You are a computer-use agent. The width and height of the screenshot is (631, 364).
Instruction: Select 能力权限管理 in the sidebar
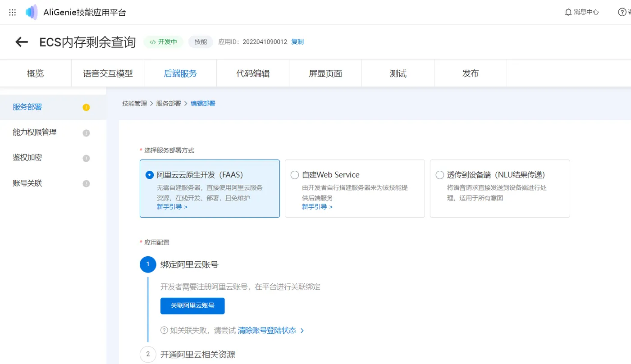[53, 132]
